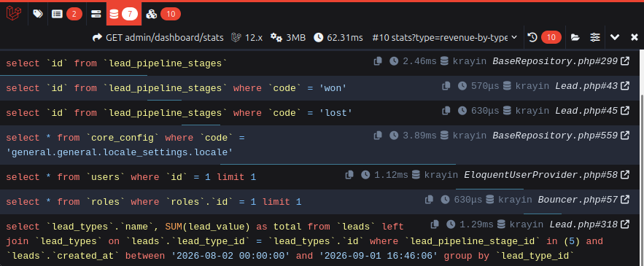Viewport: 644px width, 266px height.
Task: Select the query where code = 'lost'
Action: 179,113
